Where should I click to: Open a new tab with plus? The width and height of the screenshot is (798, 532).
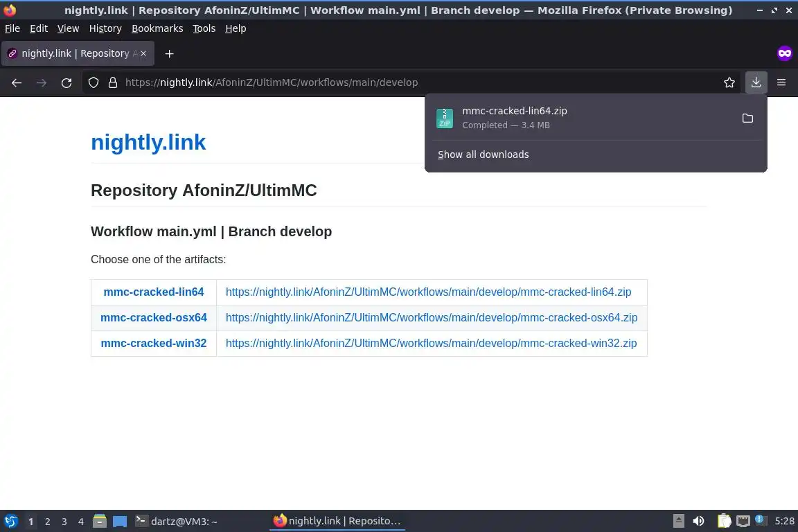170,53
